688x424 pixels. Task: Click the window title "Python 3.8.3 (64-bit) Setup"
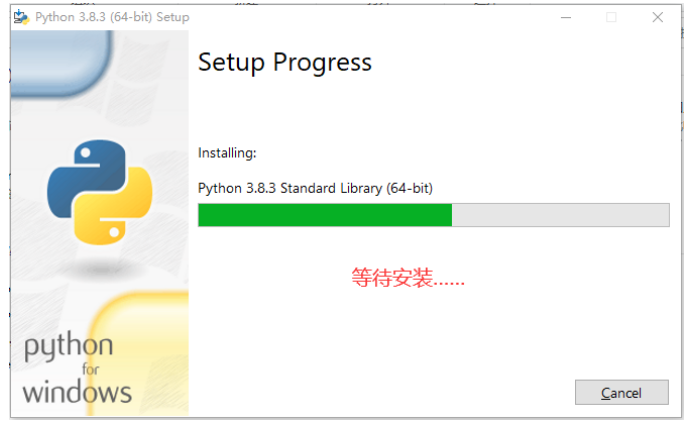point(112,17)
